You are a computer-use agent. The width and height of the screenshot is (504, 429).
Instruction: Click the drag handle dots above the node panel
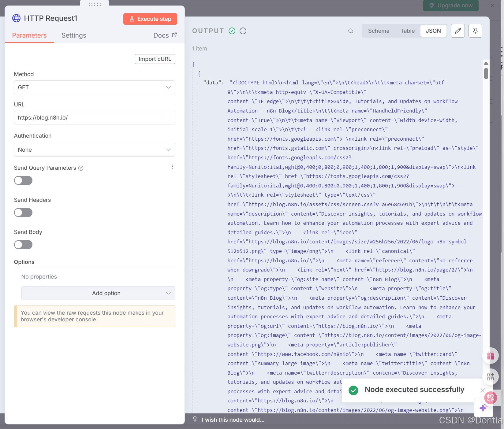tap(95, 5)
